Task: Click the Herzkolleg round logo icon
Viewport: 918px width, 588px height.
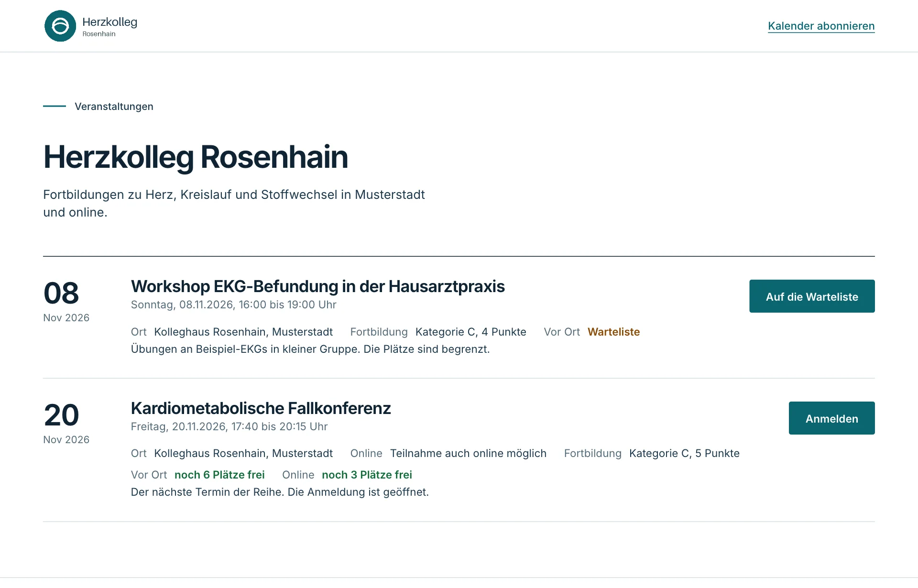Action: tap(60, 26)
